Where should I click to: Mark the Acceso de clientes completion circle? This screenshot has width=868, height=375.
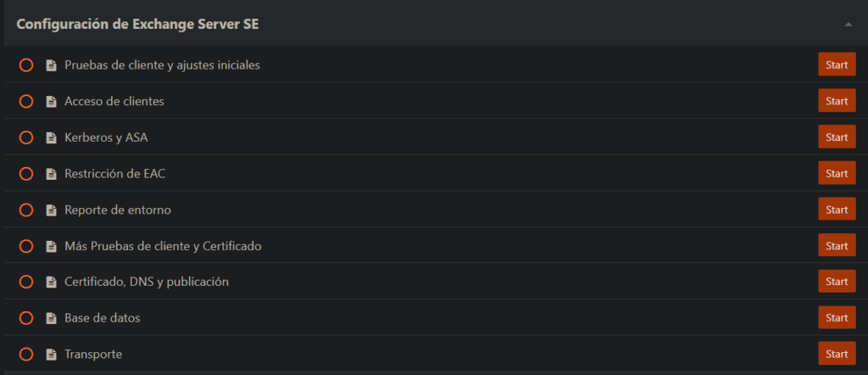coord(26,101)
